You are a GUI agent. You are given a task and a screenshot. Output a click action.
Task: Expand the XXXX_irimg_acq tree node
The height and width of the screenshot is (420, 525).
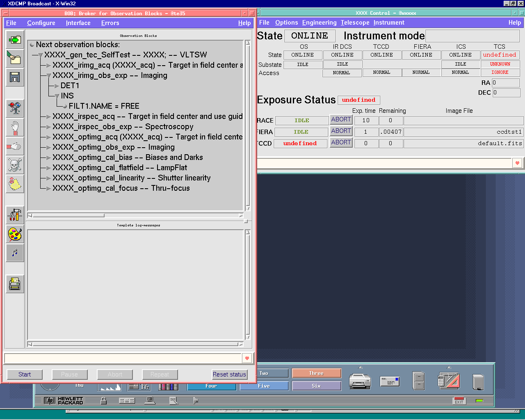pyautogui.click(x=49, y=65)
